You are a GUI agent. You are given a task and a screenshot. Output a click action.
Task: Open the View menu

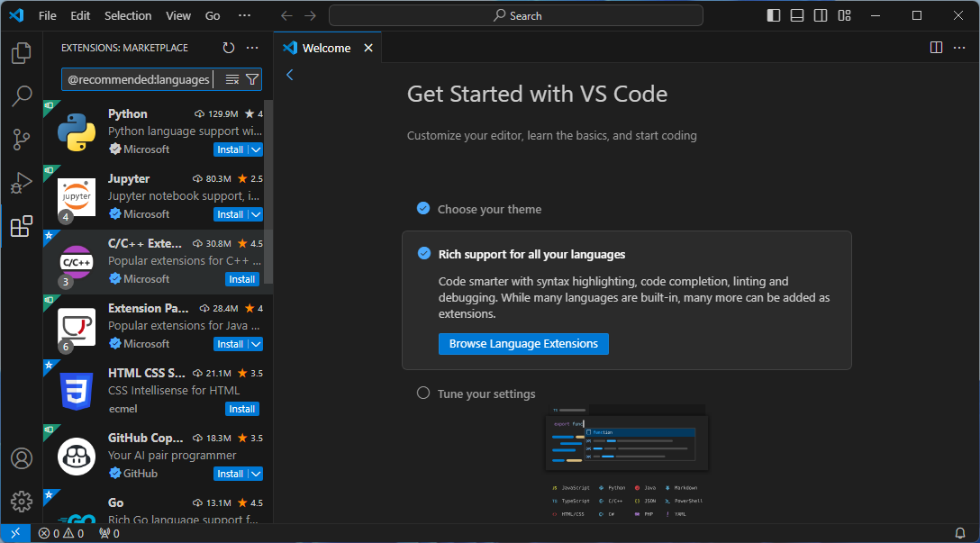pyautogui.click(x=178, y=15)
